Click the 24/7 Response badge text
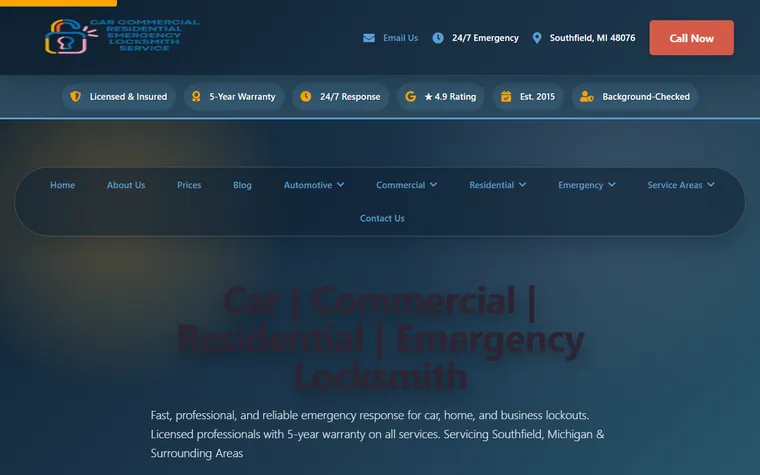Image resolution: width=760 pixels, height=475 pixels. 350,96
